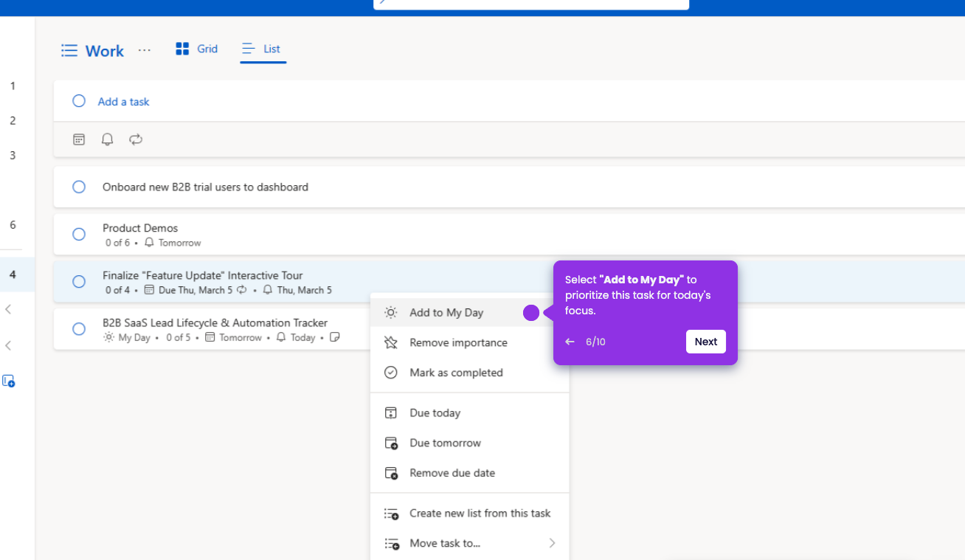This screenshot has height=560, width=965.
Task: Complete Finalize Feature Update task circle
Action: tap(79, 281)
